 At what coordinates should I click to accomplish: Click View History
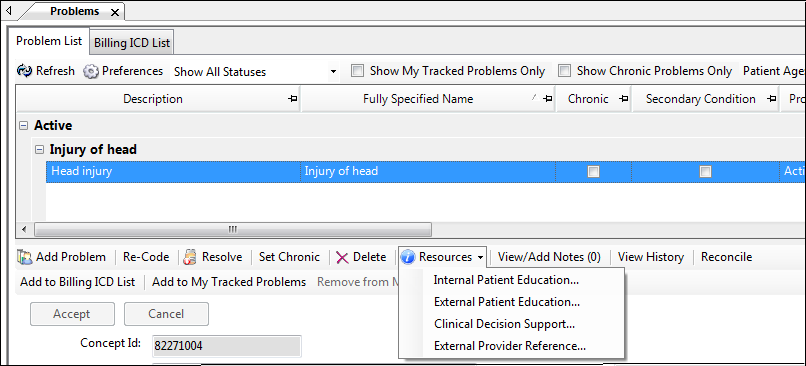651,257
